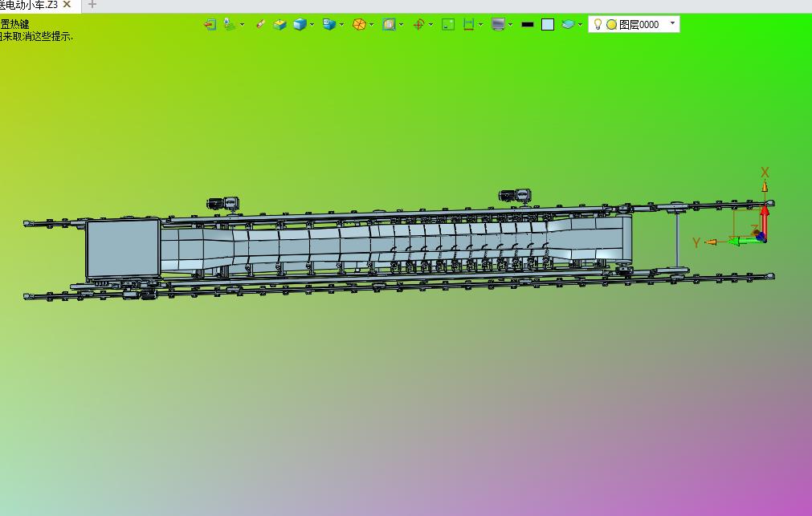The height and width of the screenshot is (516, 812).
Task: Open a new tab with the plus button
Action: 92,5
